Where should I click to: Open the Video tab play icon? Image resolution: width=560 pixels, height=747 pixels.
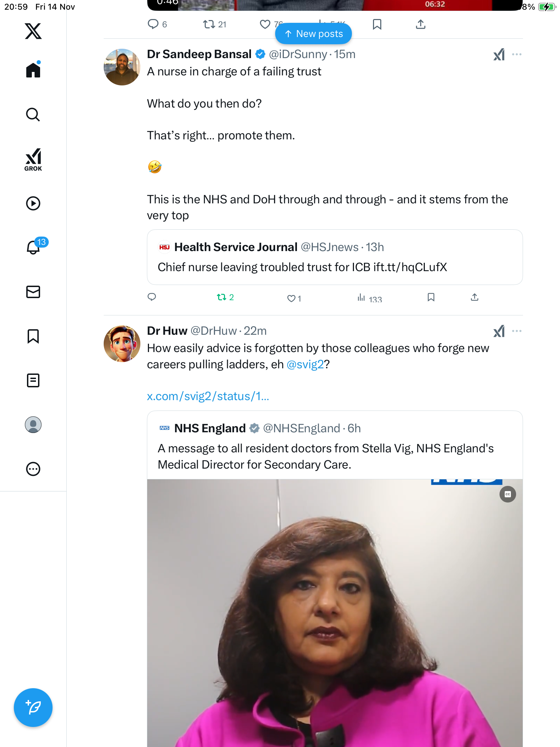(33, 203)
